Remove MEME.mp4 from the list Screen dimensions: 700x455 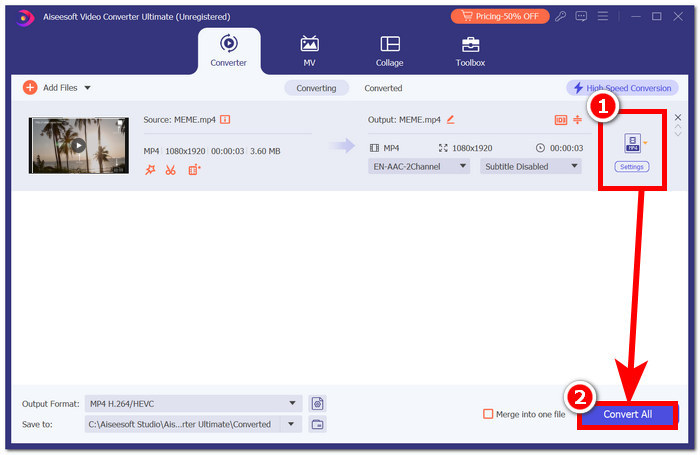678,117
